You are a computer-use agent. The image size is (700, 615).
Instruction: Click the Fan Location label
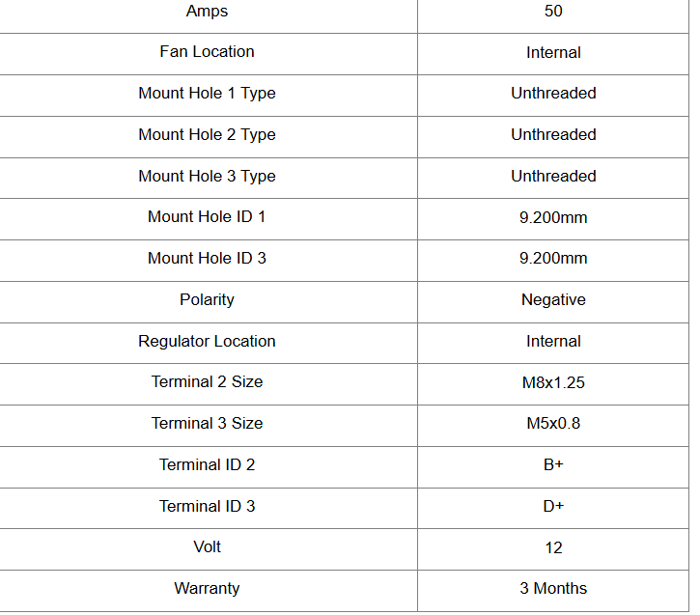(207, 52)
